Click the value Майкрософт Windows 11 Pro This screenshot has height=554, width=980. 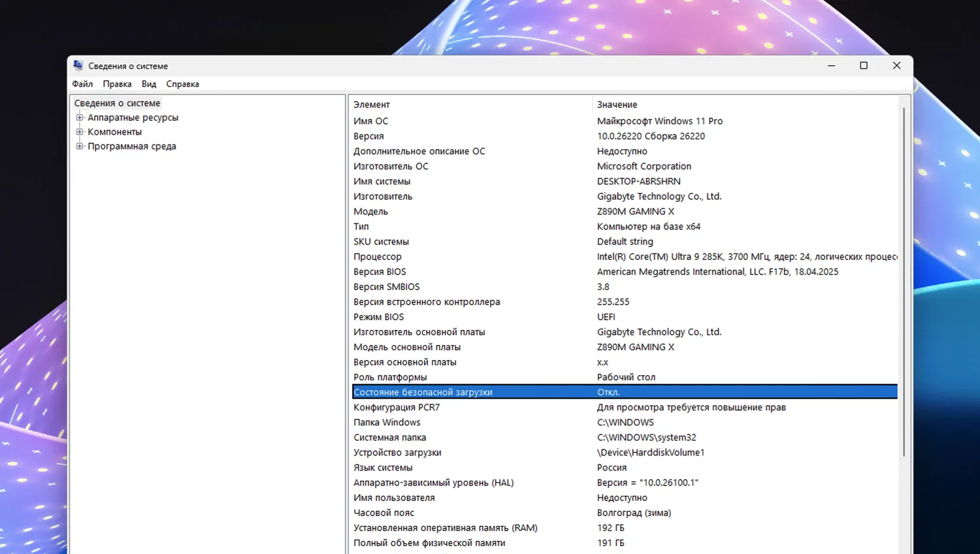(x=659, y=121)
